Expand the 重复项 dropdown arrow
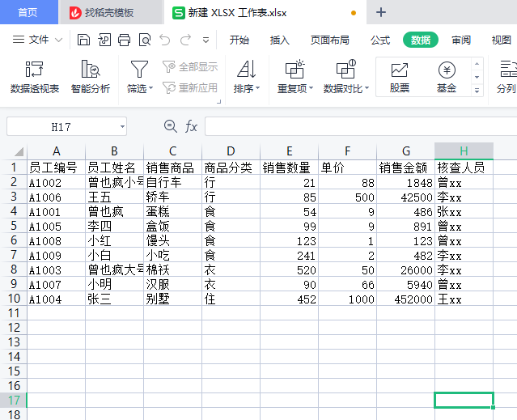The width and height of the screenshot is (517, 420). coord(311,88)
